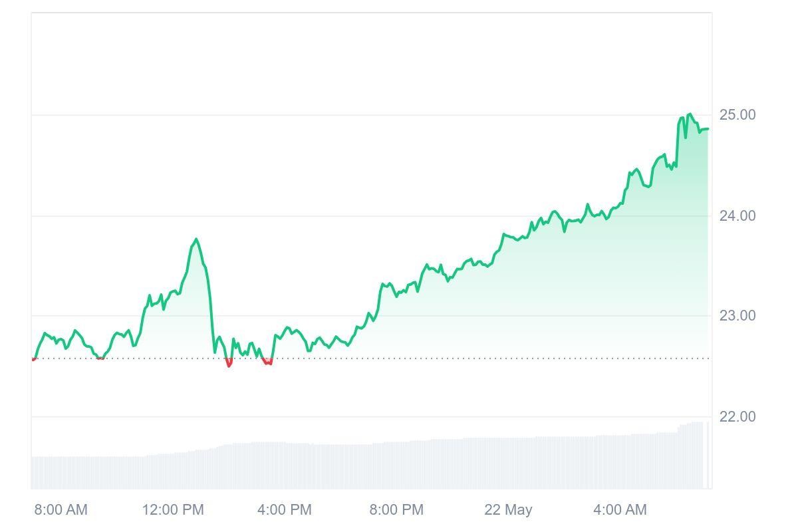The height and width of the screenshot is (532, 798).
Task: Select the 24.00 price axis label
Action: 737,216
